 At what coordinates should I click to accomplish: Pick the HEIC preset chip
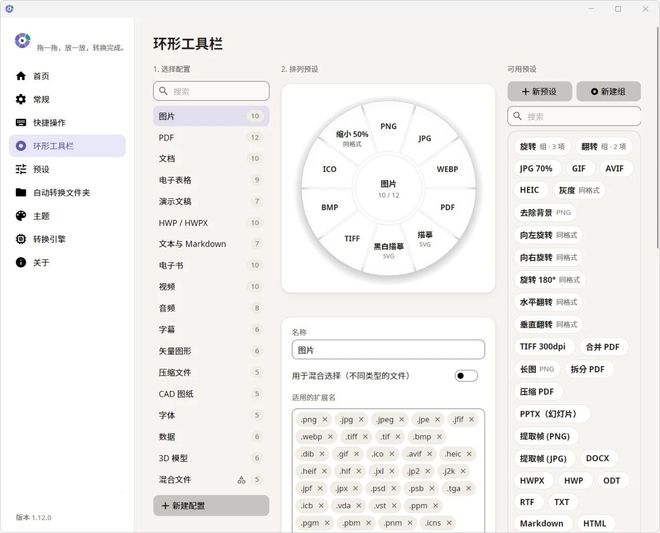pyautogui.click(x=530, y=190)
